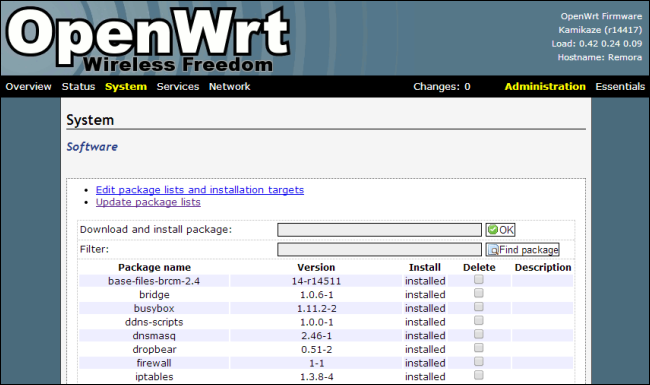Viewport: 650px width, 385px height.
Task: Click installed status for dnsmasq
Action: pos(425,336)
